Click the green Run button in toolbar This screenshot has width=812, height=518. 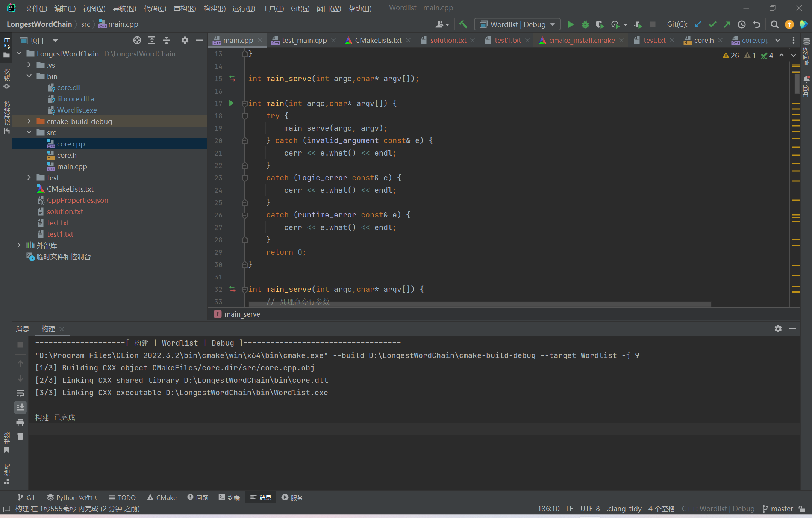coord(570,24)
